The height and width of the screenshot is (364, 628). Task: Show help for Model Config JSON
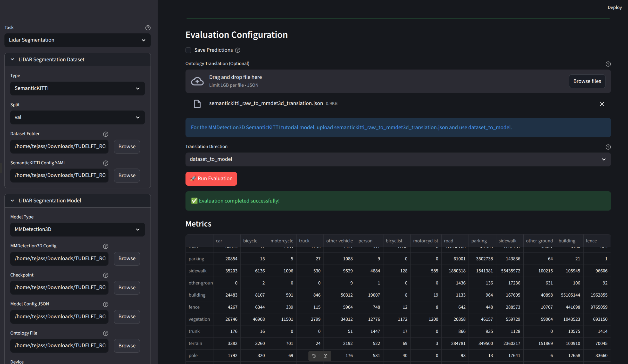(105, 304)
